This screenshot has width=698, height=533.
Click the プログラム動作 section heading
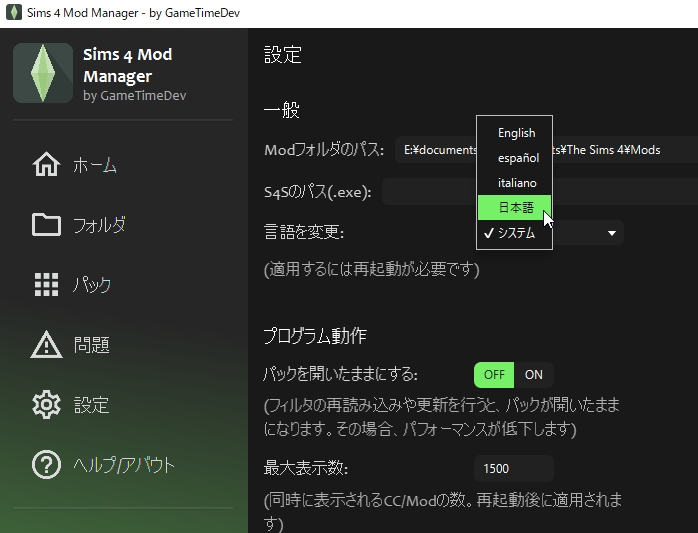[x=315, y=336]
